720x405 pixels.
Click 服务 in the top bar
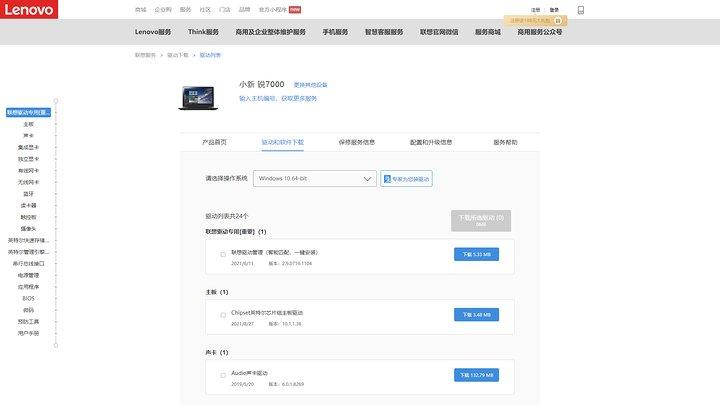[x=185, y=10]
